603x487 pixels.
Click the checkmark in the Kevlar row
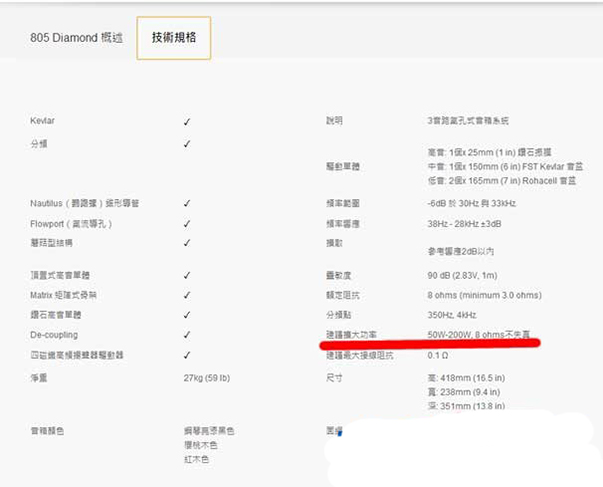187,122
